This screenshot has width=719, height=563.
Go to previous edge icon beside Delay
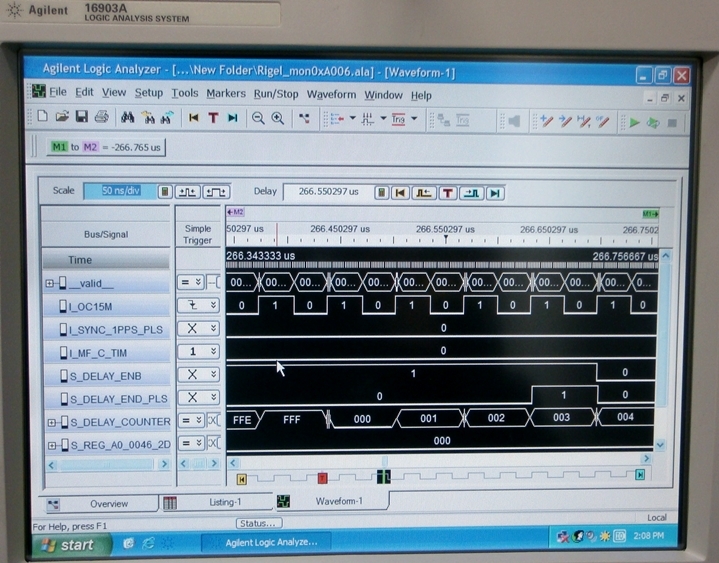[x=423, y=193]
